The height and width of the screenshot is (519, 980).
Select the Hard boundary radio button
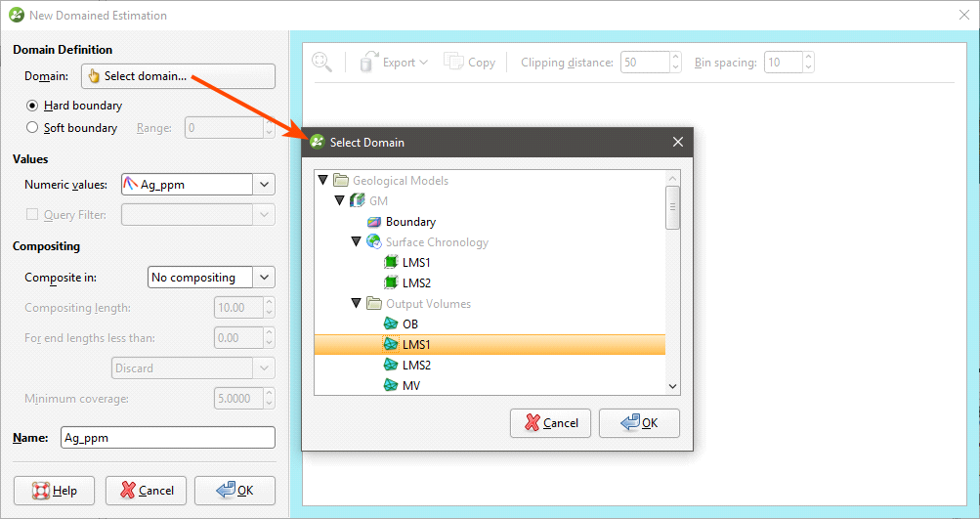pos(32,106)
